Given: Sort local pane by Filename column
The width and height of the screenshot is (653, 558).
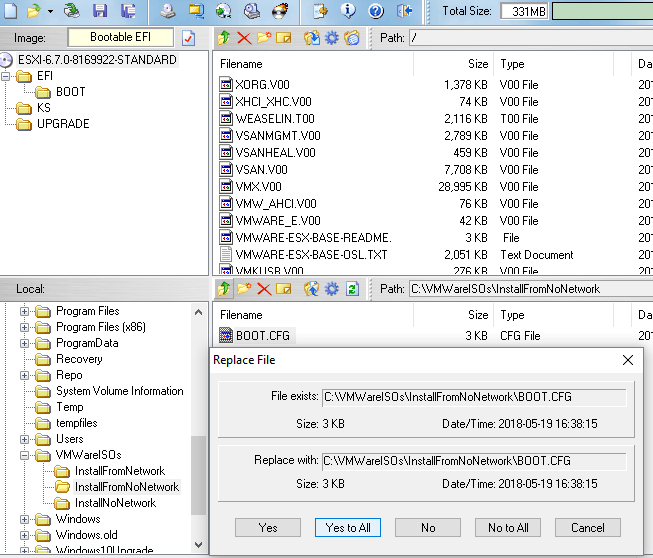Looking at the screenshot, I should pyautogui.click(x=313, y=315).
